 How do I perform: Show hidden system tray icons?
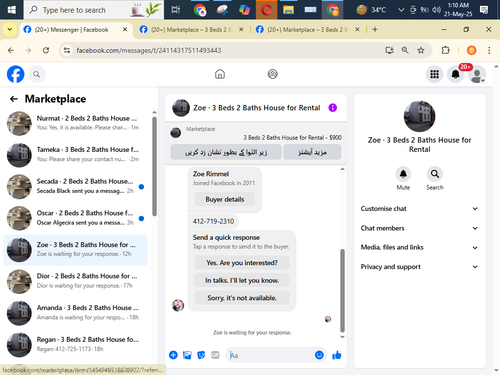(401, 10)
